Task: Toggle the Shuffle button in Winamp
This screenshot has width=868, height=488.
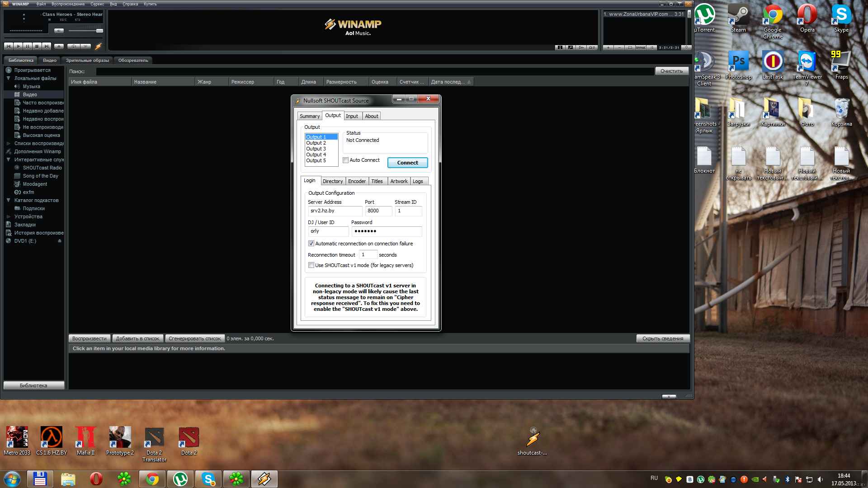Action: [x=74, y=46]
